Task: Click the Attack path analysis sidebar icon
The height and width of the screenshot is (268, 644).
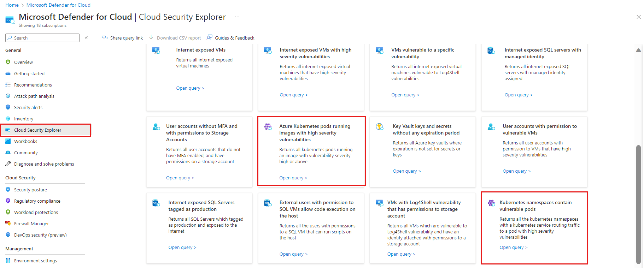Action: tap(8, 96)
